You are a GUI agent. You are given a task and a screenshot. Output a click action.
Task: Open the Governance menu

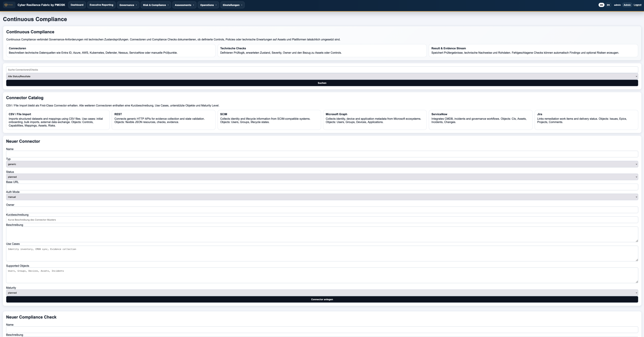[x=128, y=5]
